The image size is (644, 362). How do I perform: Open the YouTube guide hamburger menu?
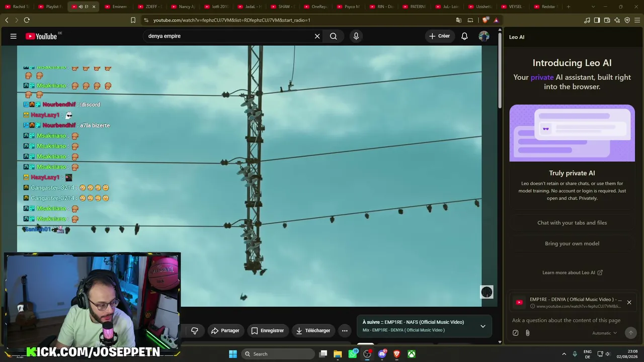pyautogui.click(x=14, y=36)
